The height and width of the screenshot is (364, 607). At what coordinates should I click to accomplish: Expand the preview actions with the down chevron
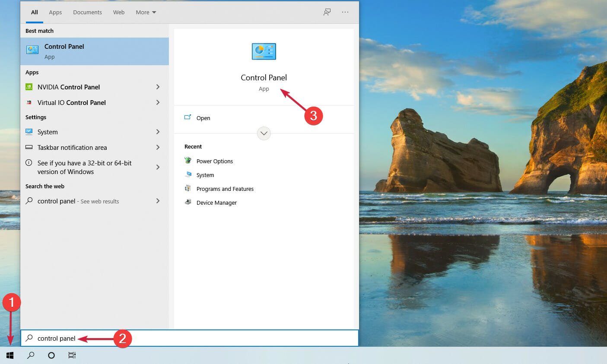tap(264, 133)
